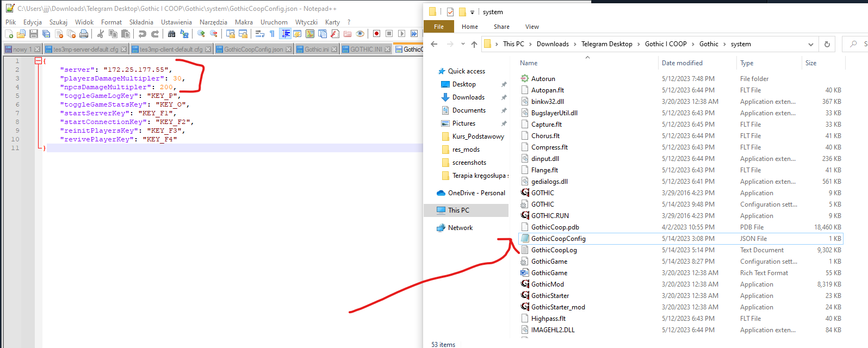Screen dimensions: 868x348
Task: Toggle the indent guide toolbar button
Action: pos(286,34)
